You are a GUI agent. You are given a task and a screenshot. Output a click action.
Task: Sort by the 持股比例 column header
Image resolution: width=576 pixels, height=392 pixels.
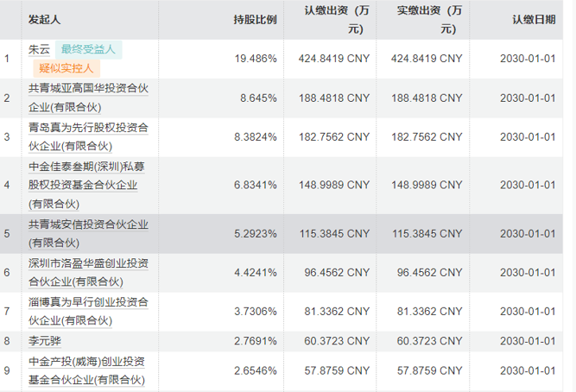click(x=255, y=19)
